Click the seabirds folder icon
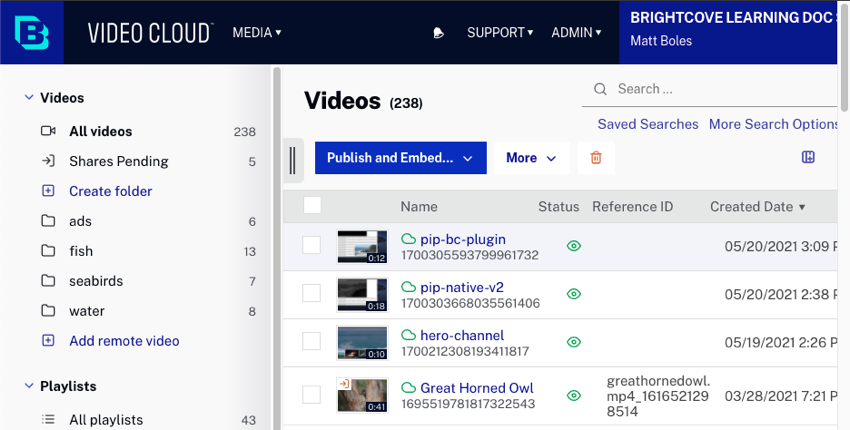The height and width of the screenshot is (430, 850). [x=48, y=280]
